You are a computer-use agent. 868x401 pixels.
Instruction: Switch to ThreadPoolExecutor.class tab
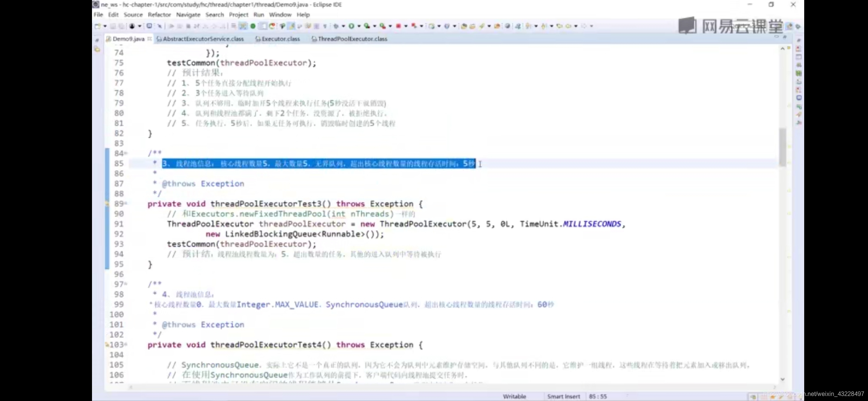349,39
